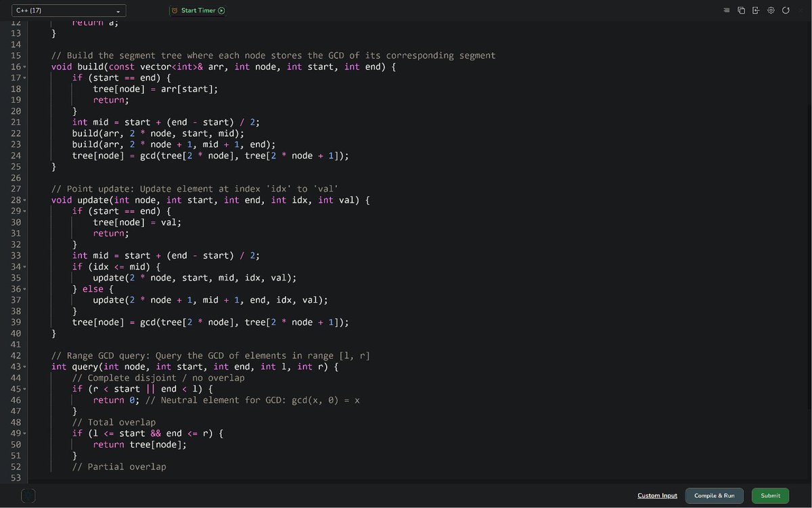Screen dimensions: 812x508
Task: Click 'int query(int node' function signature
Action: [195, 366]
